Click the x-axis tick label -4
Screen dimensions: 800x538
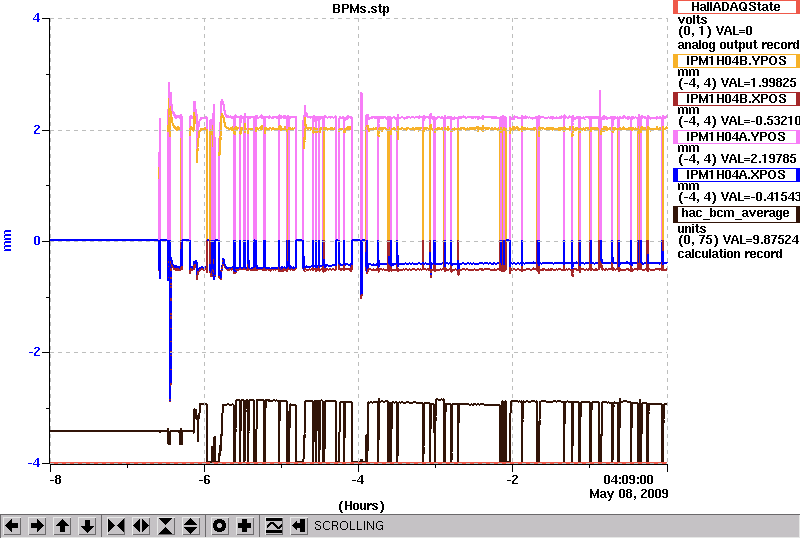click(x=358, y=480)
